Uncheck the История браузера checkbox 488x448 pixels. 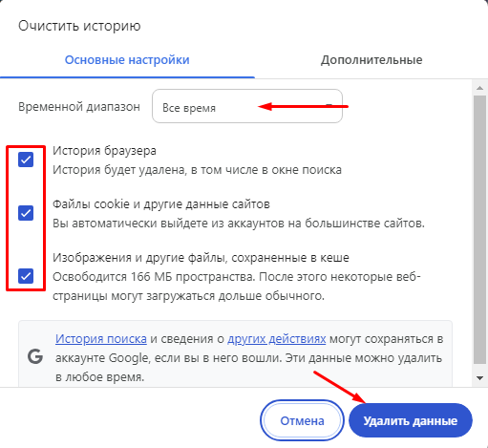26,160
